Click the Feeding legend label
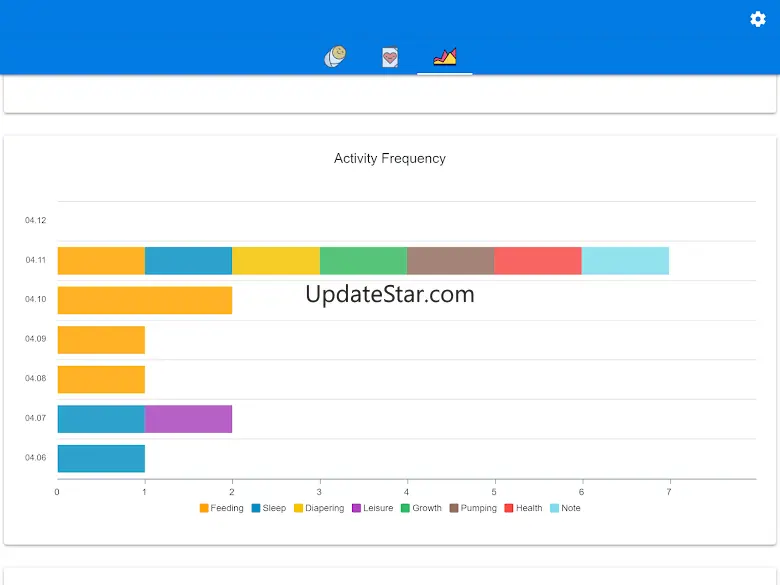 click(x=227, y=508)
